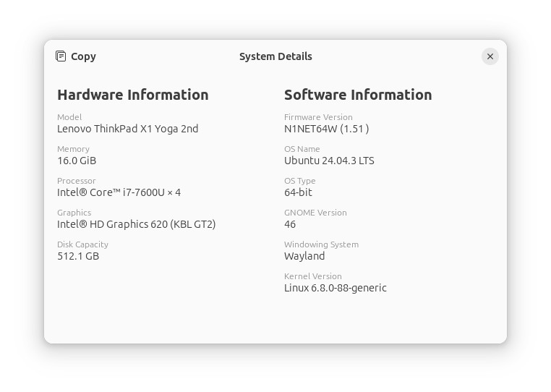
Task: Select 'Lenovo ThinkPad X1 Yoga 2nd' model value
Action: [x=127, y=129]
